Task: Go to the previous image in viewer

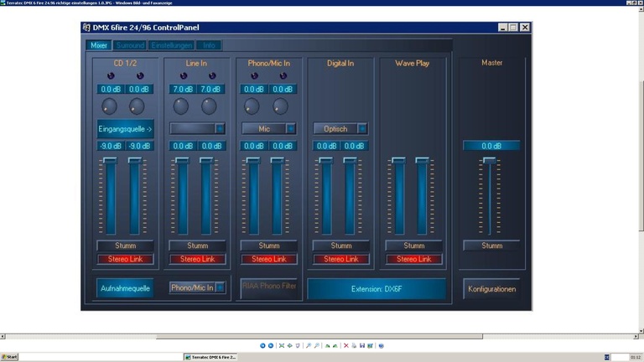Action: (262, 345)
